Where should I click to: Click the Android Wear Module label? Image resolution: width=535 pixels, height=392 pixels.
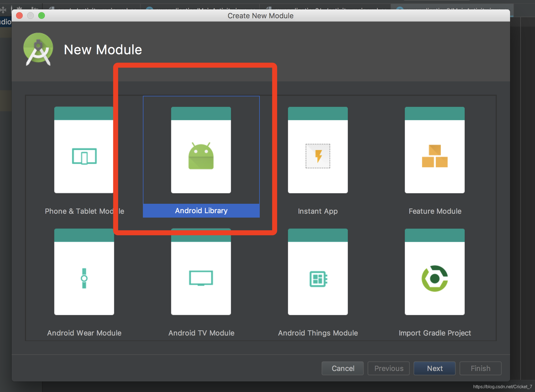[x=84, y=333]
